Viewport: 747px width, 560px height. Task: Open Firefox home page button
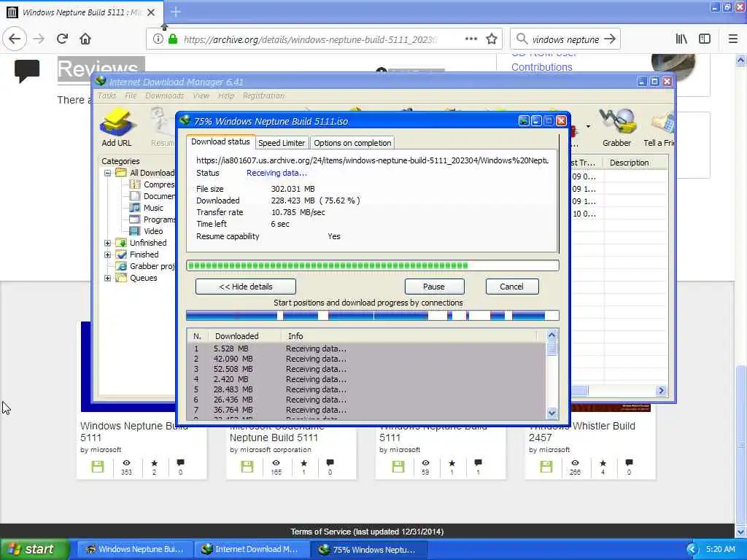[85, 39]
